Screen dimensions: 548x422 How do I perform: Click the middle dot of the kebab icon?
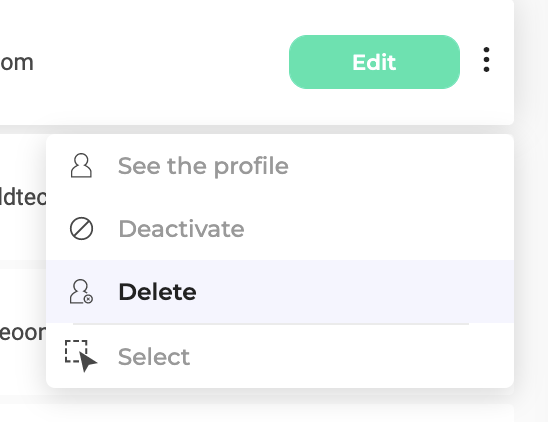(486, 60)
